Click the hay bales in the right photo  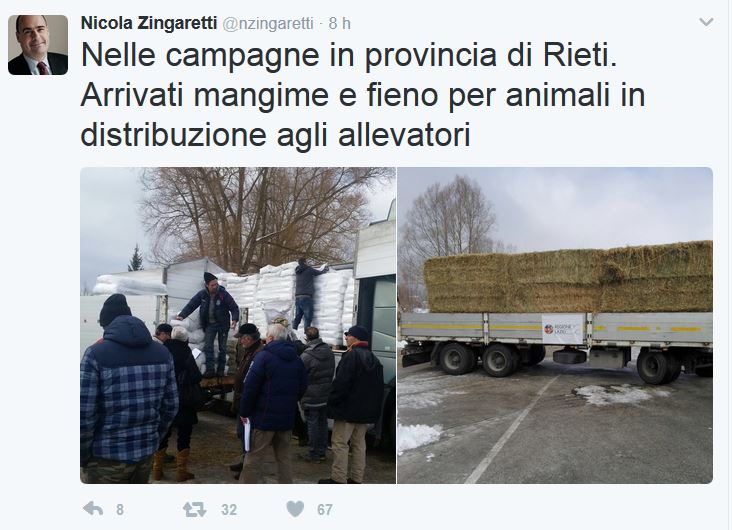568,277
